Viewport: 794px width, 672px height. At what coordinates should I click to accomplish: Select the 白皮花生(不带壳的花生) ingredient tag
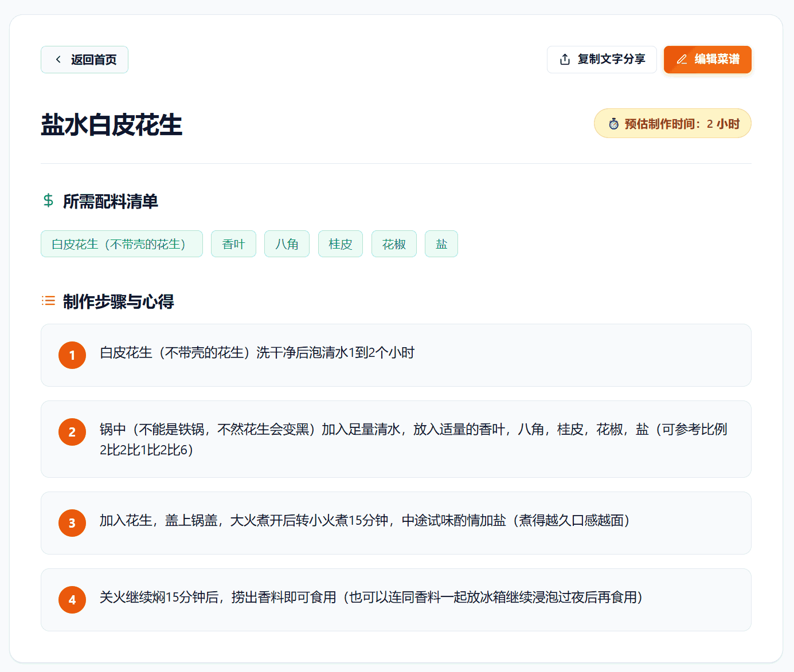click(x=122, y=244)
